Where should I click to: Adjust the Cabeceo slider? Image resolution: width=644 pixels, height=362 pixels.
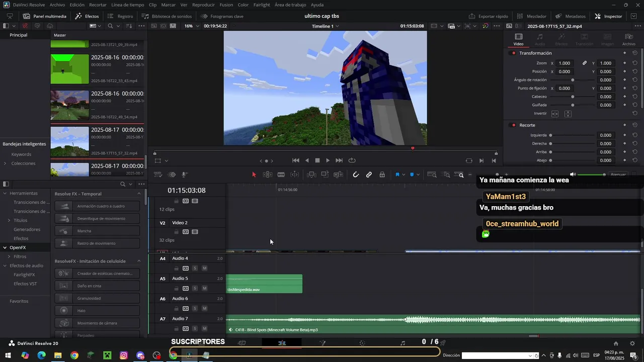[573, 97]
